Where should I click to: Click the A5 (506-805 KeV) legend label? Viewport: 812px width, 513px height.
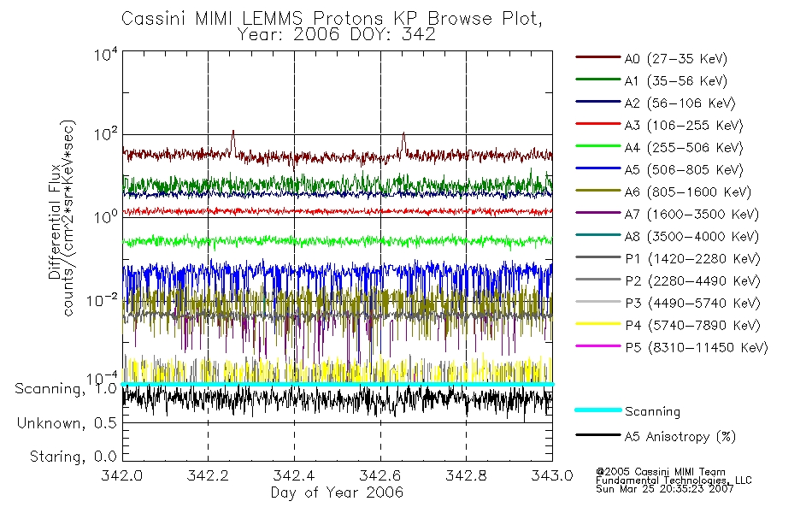684,170
